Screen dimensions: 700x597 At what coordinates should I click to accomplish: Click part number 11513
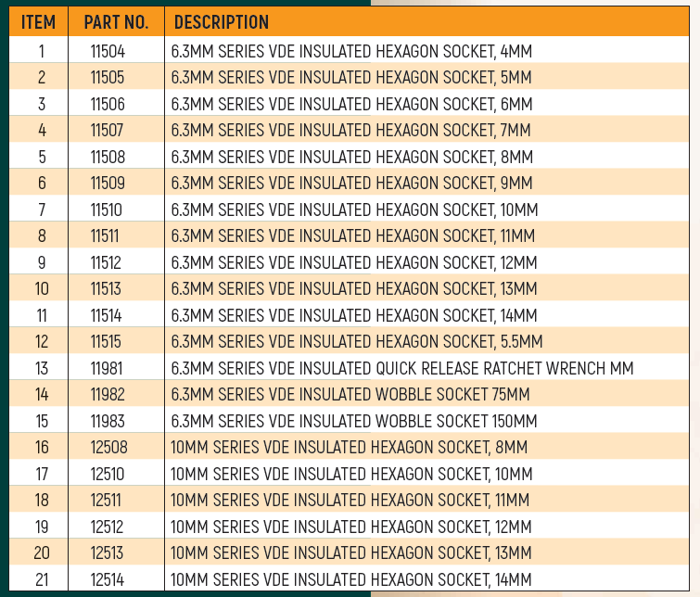pos(107,289)
